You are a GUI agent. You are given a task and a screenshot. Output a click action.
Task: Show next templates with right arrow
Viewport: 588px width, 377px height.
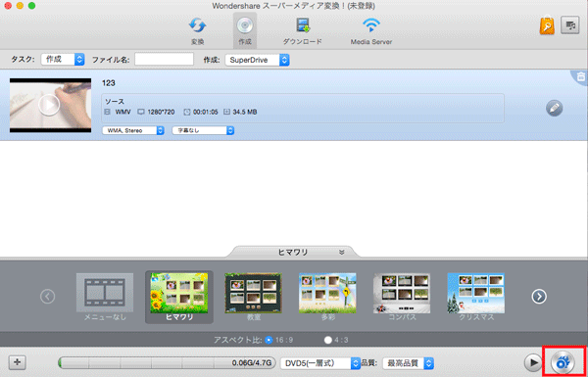coord(539,297)
